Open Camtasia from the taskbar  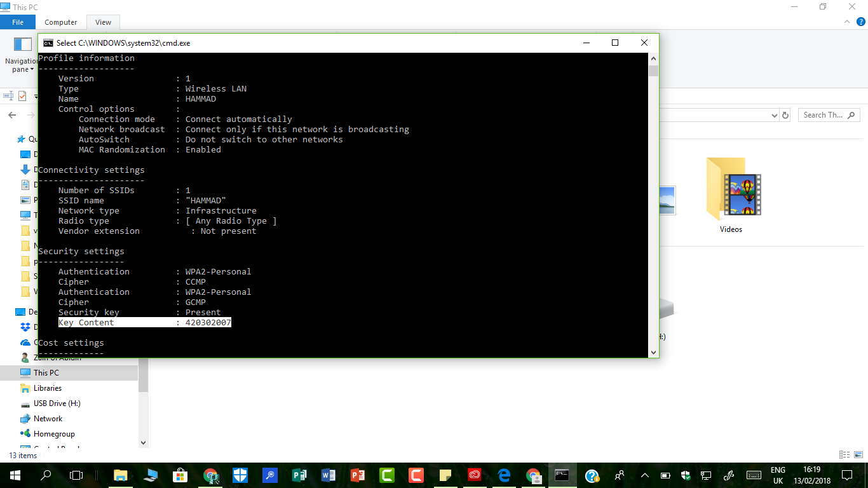coord(386,475)
